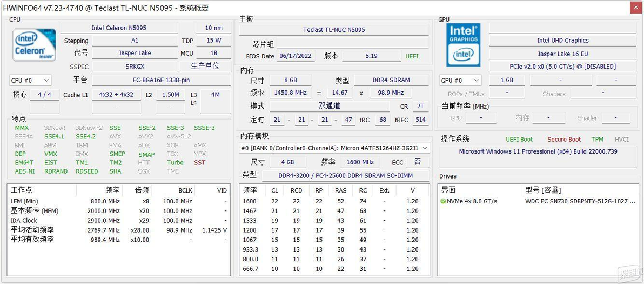
Task: Click the Secure Boot indicator
Action: (564, 140)
